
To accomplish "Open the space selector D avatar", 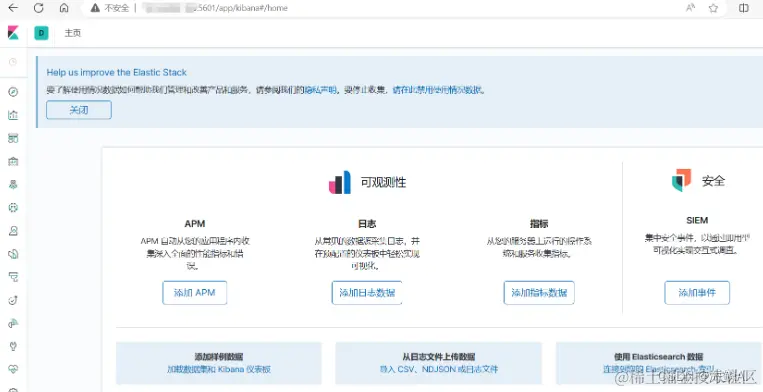I will [41, 33].
